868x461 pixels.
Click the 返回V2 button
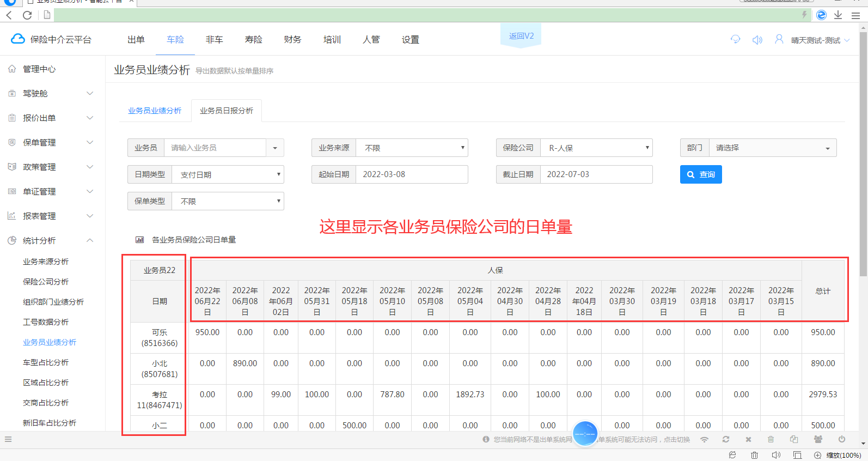click(x=521, y=36)
